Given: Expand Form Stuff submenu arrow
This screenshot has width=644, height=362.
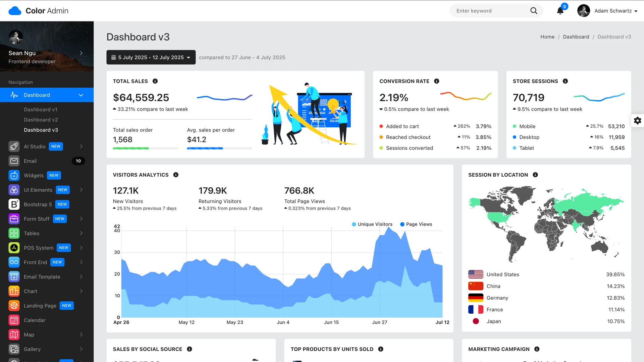Looking at the screenshot, I should pos(81,219).
